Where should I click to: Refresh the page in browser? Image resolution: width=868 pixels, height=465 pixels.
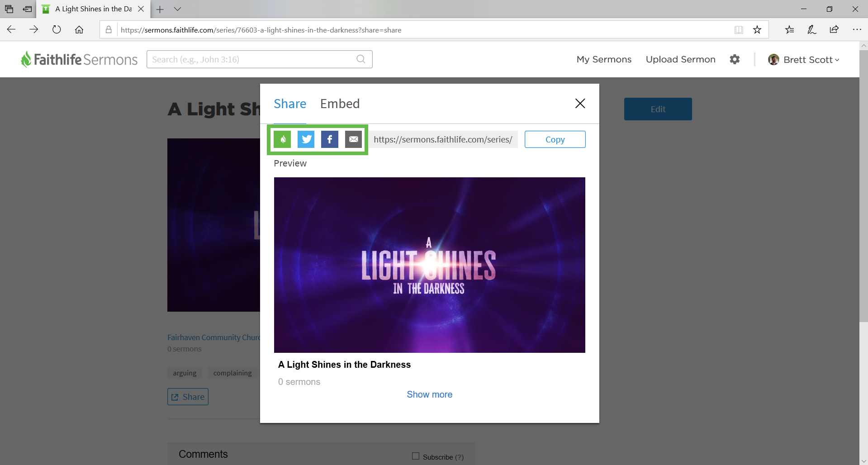(x=57, y=30)
